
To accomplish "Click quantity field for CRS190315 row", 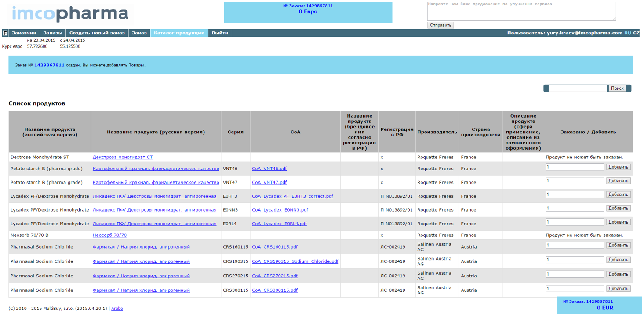I will point(575,260).
